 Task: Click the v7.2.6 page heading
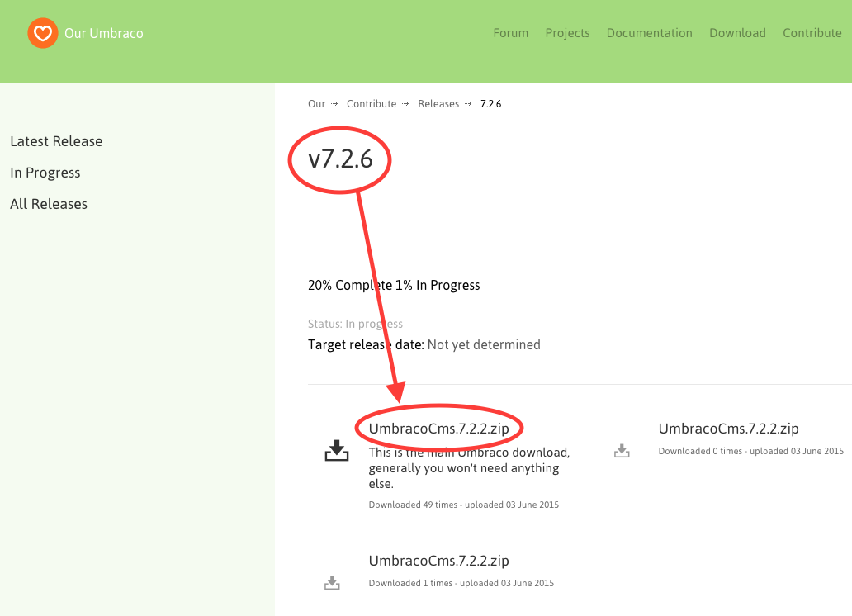[x=340, y=159]
